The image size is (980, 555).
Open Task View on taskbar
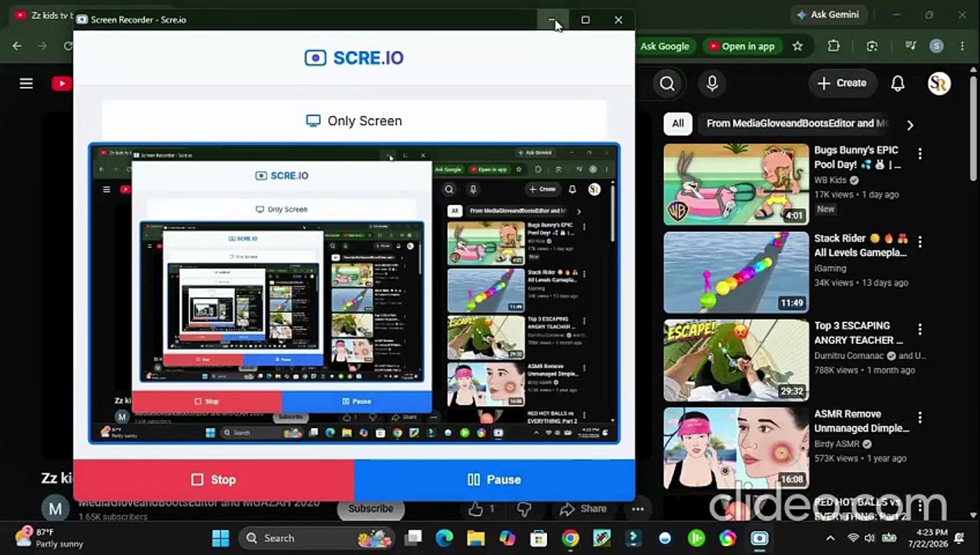(x=414, y=538)
